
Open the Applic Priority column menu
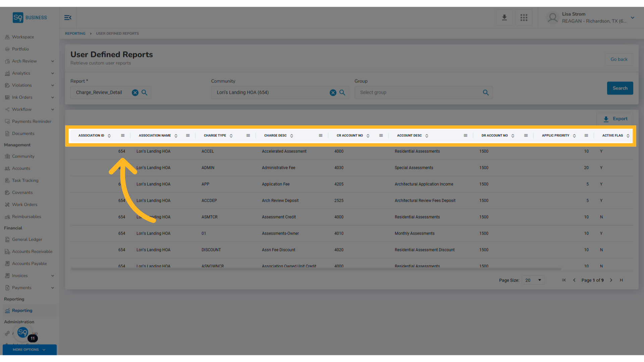(x=586, y=135)
